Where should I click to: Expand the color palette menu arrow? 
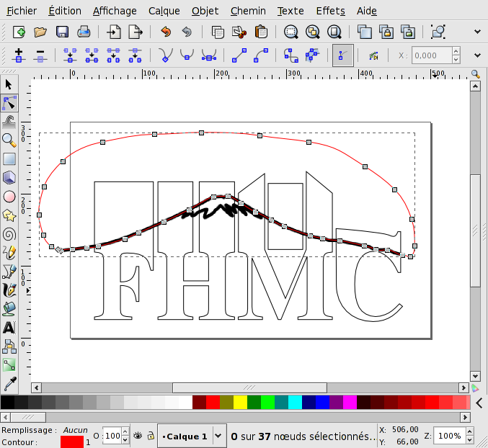[x=479, y=403]
